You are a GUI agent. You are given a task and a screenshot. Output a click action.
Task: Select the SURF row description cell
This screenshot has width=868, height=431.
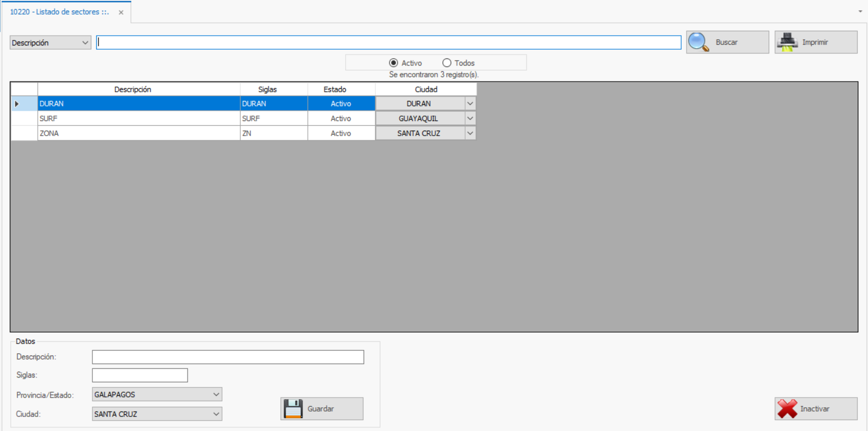(x=138, y=118)
